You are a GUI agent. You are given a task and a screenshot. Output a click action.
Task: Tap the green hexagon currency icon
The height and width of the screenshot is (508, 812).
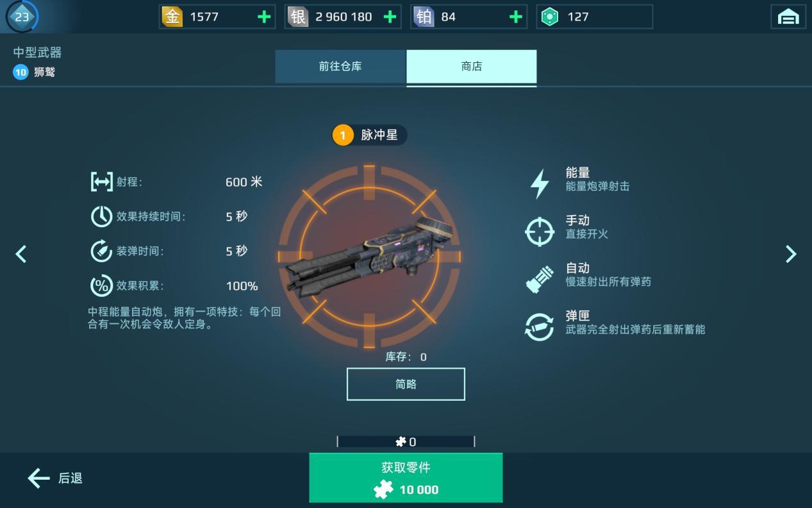[550, 17]
